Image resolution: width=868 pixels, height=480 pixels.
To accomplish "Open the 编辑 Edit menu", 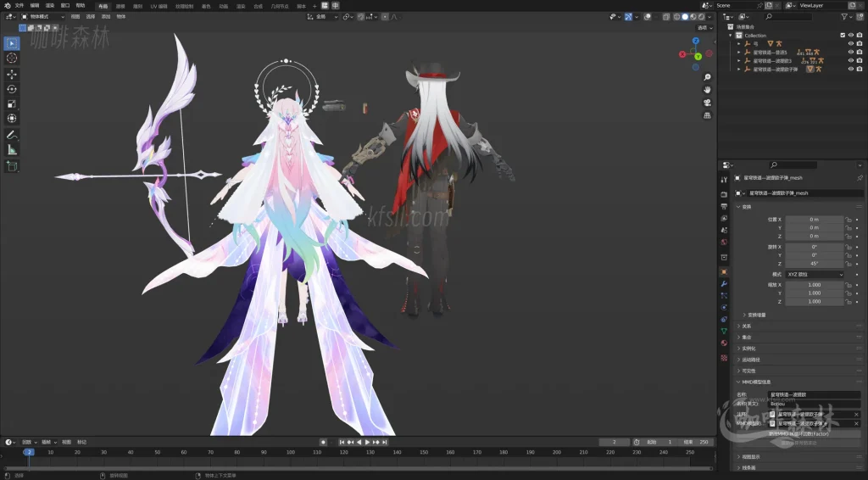I will (x=34, y=6).
